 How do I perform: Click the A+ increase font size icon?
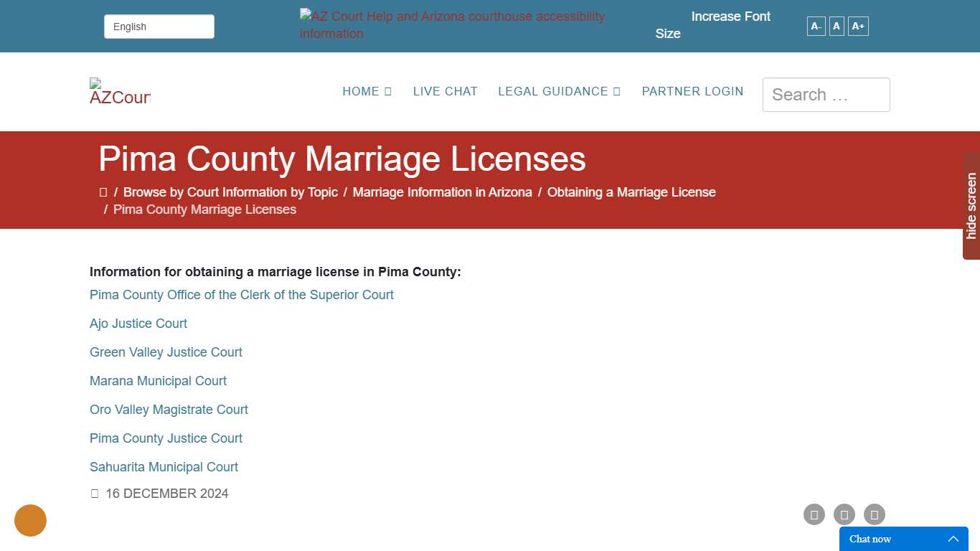pos(858,26)
